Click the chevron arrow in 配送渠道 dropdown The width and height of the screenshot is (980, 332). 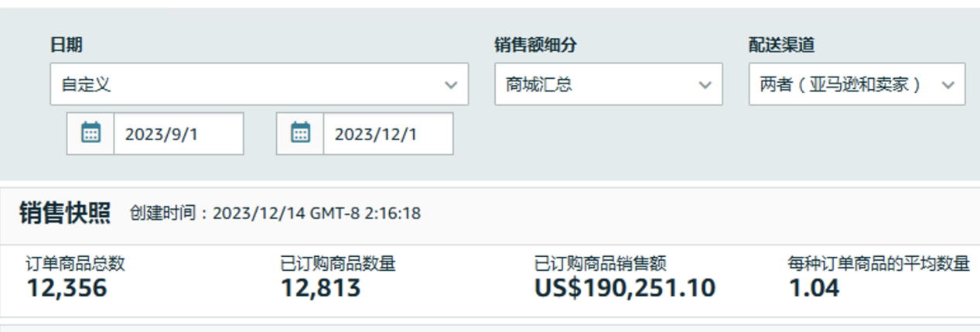[948, 85]
